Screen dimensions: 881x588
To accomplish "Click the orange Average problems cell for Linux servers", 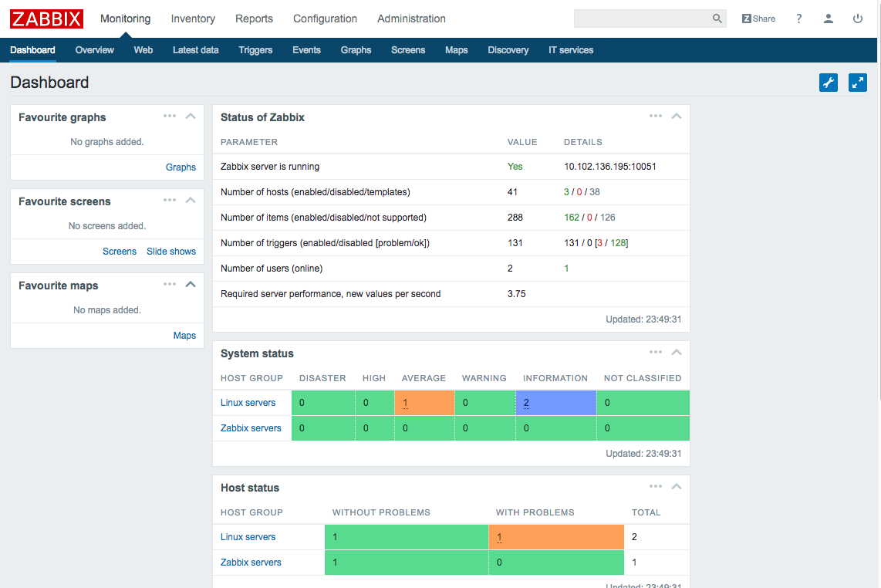I will (x=424, y=402).
